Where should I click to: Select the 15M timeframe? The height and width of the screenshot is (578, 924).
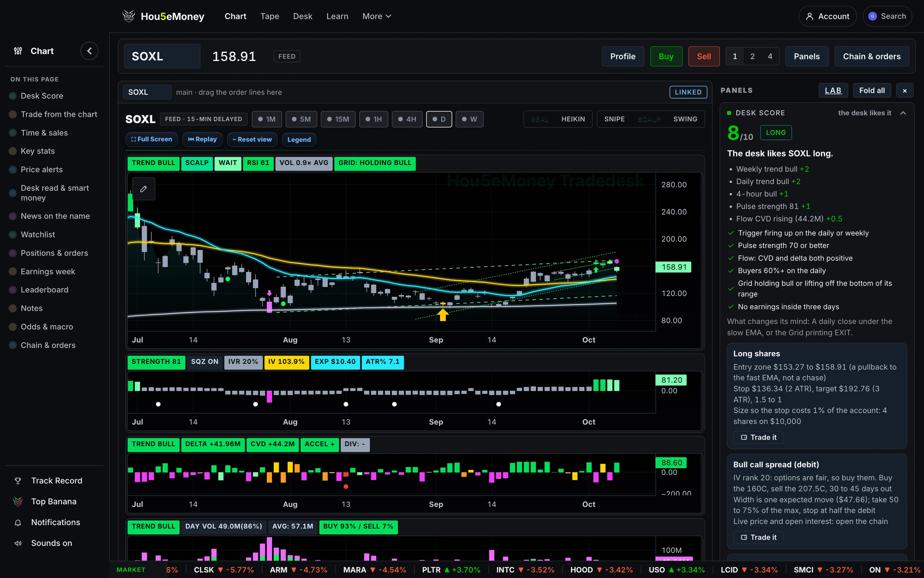coord(338,119)
